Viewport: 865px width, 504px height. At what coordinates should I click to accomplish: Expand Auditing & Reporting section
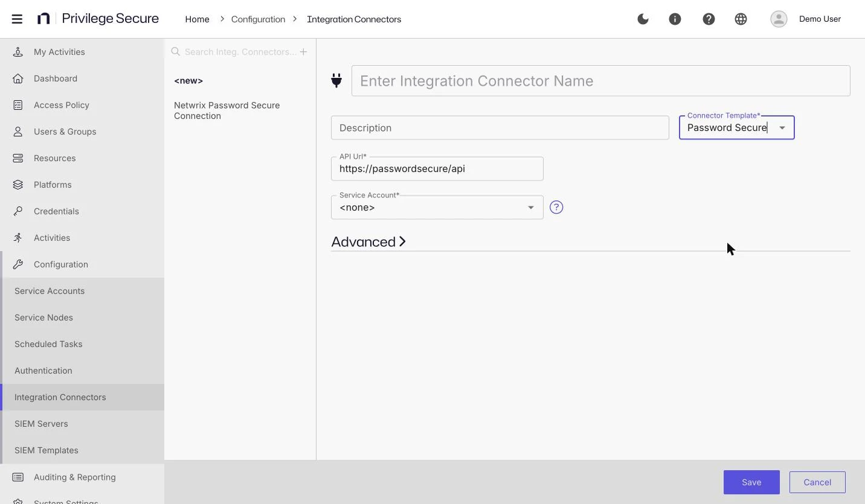click(x=82, y=477)
